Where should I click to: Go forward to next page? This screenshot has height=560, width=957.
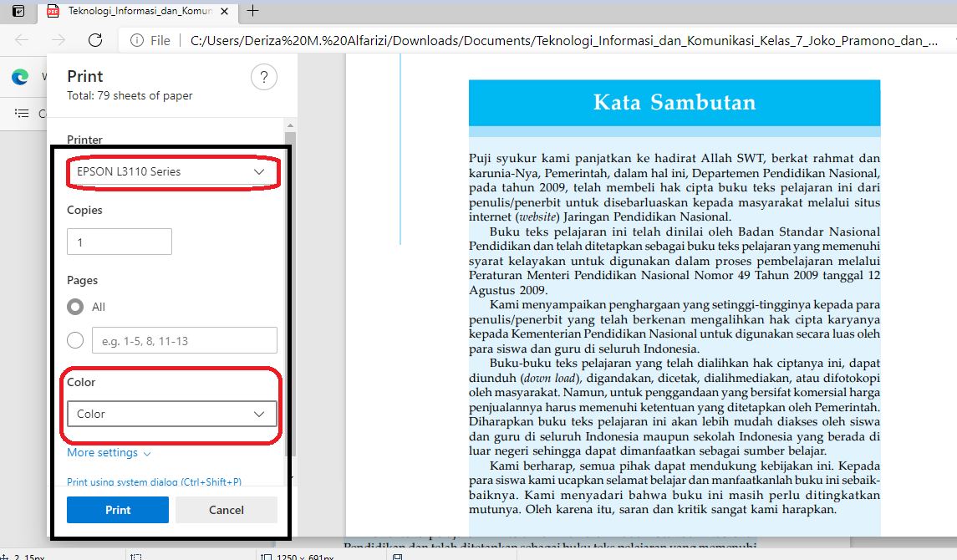pyautogui.click(x=59, y=40)
